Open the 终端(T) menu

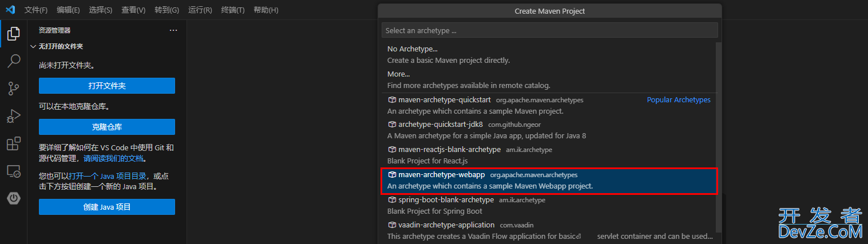pyautogui.click(x=233, y=10)
